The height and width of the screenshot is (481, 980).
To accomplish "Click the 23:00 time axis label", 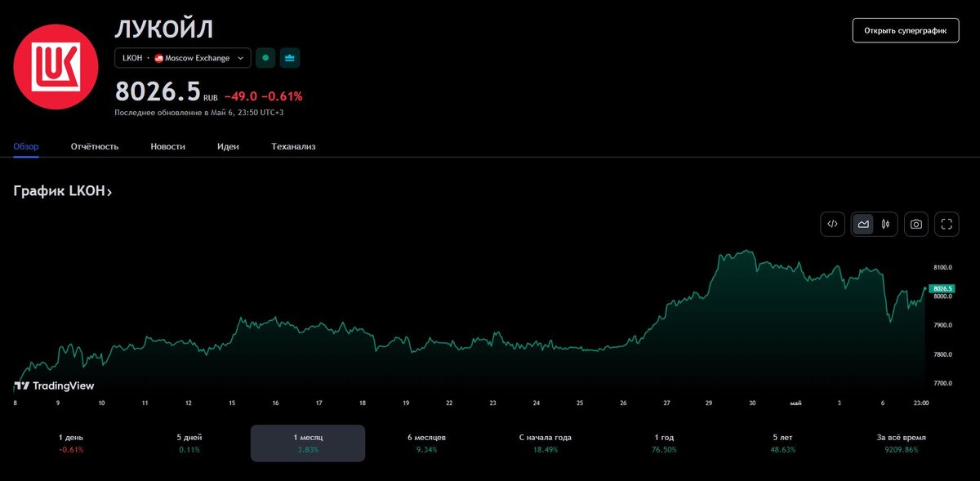I will pyautogui.click(x=920, y=403).
